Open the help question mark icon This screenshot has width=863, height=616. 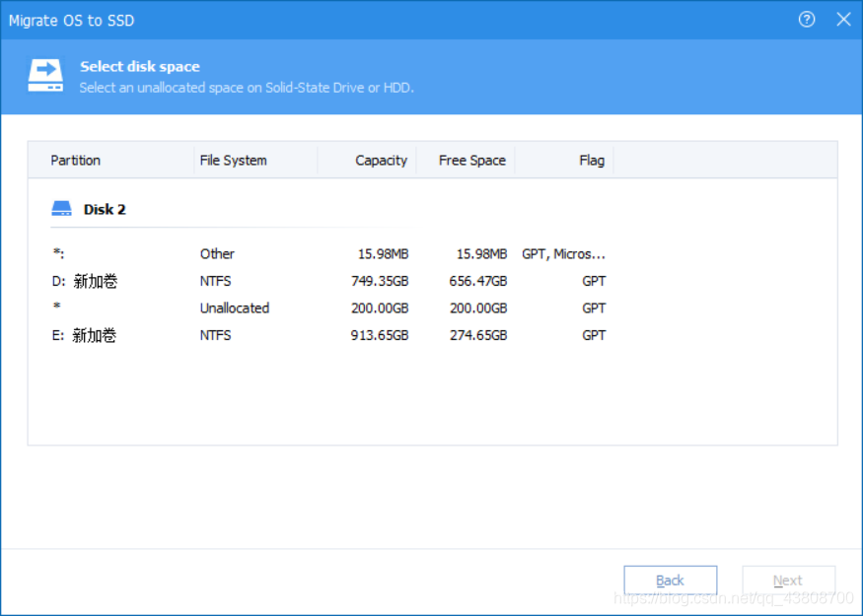(x=807, y=20)
